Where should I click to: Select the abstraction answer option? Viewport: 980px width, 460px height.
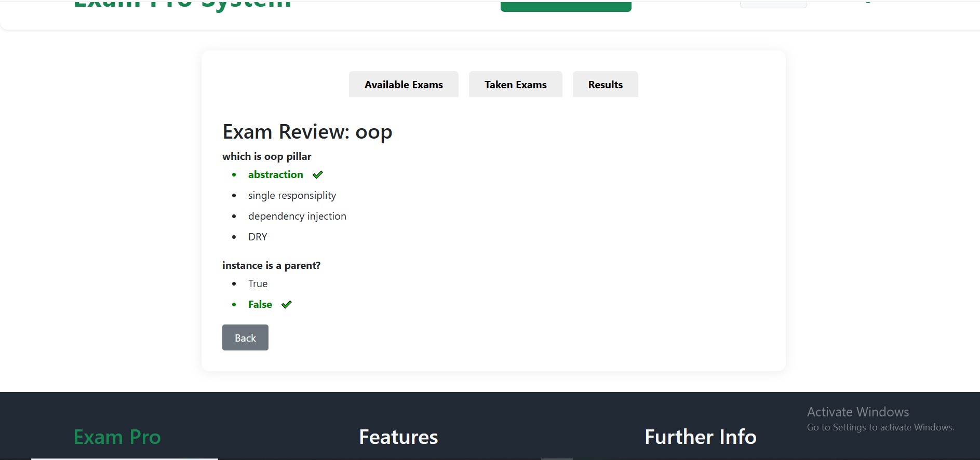275,175
